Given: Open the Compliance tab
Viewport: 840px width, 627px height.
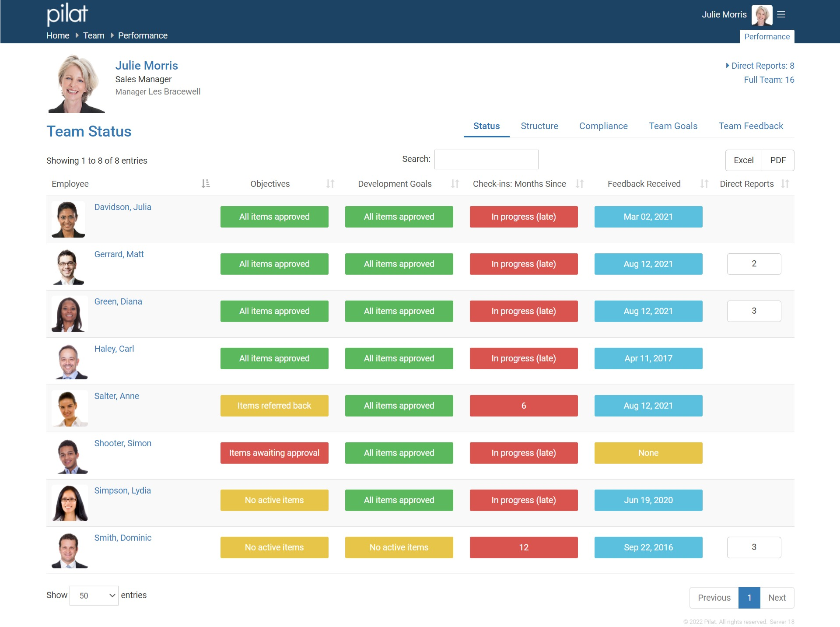Looking at the screenshot, I should click(603, 126).
